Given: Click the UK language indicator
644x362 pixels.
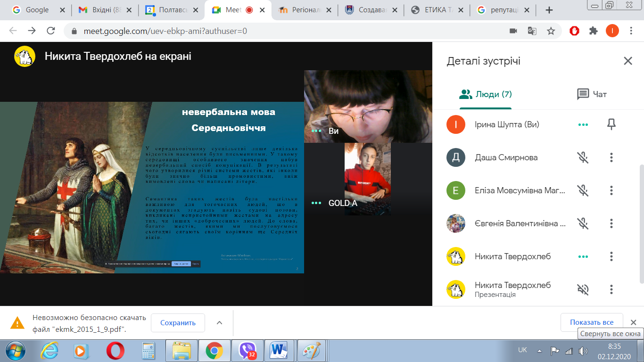Looking at the screenshot, I should [x=522, y=350].
